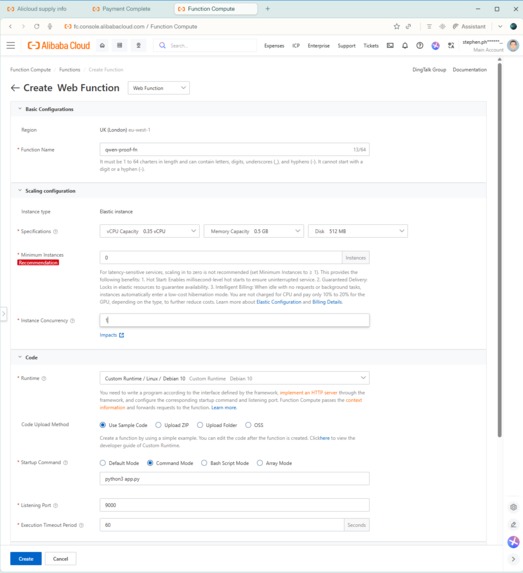523x573 pixels.
Task: Select OSS upload method
Action: [x=248, y=425]
